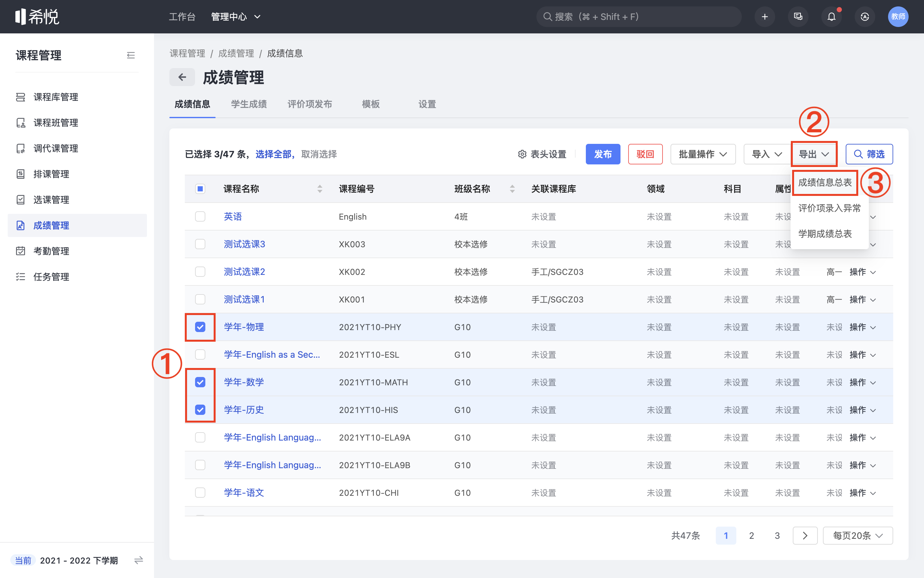Click the plus create icon in top bar
This screenshot has width=924, height=578.
[x=765, y=16]
